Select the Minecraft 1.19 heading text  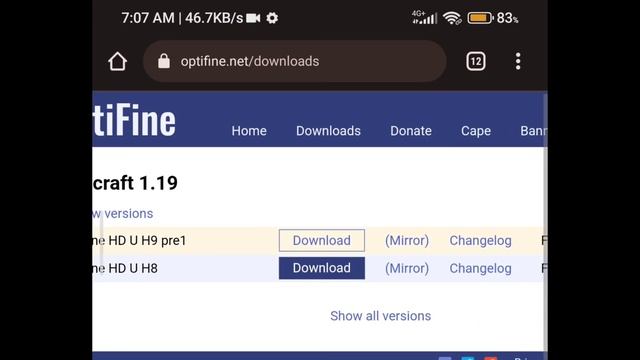(135, 183)
